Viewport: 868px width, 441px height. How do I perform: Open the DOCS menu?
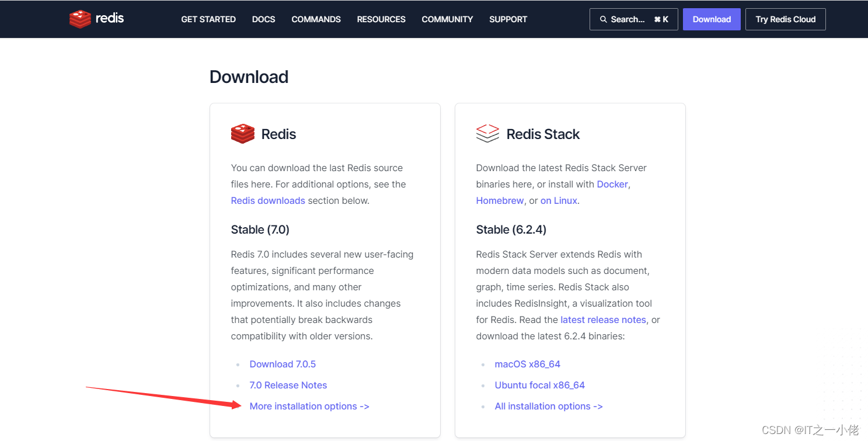tap(263, 19)
